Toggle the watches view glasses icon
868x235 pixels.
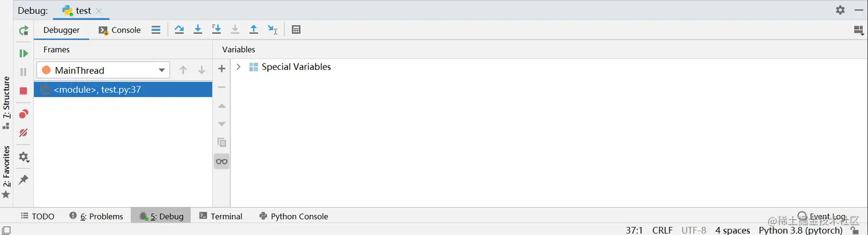222,162
